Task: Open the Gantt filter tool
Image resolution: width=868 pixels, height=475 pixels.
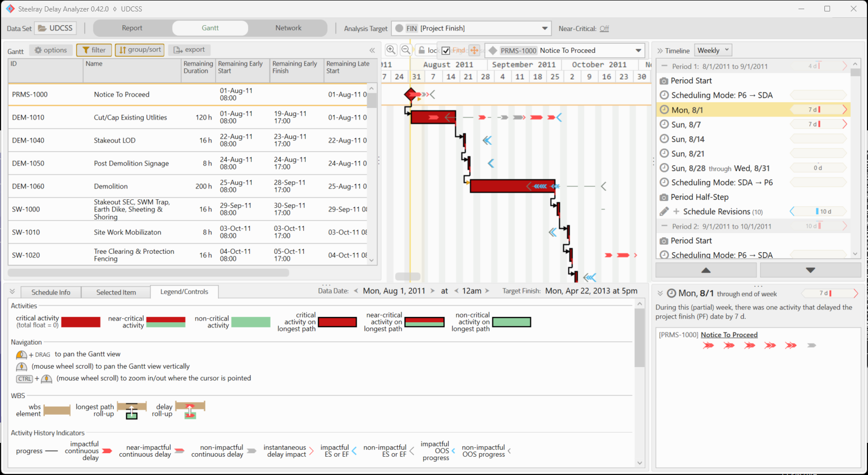Action: click(94, 50)
